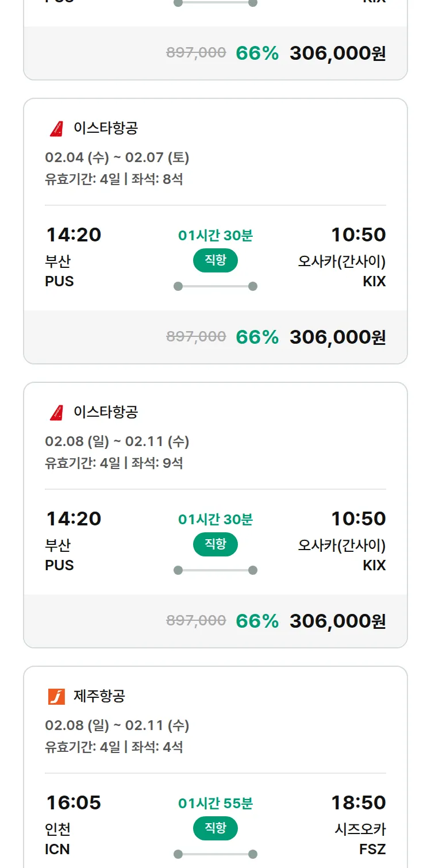431x868 pixels.
Task: Click the 66% discount on the 02.04 flight
Action: tap(257, 337)
